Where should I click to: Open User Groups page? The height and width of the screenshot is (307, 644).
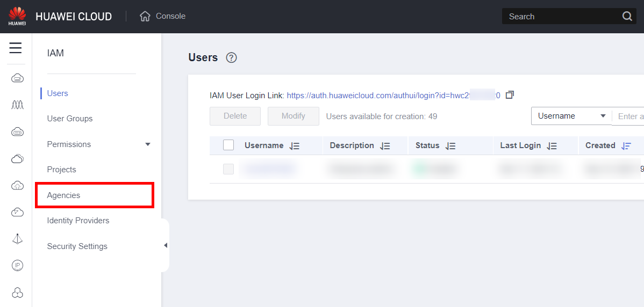click(70, 119)
